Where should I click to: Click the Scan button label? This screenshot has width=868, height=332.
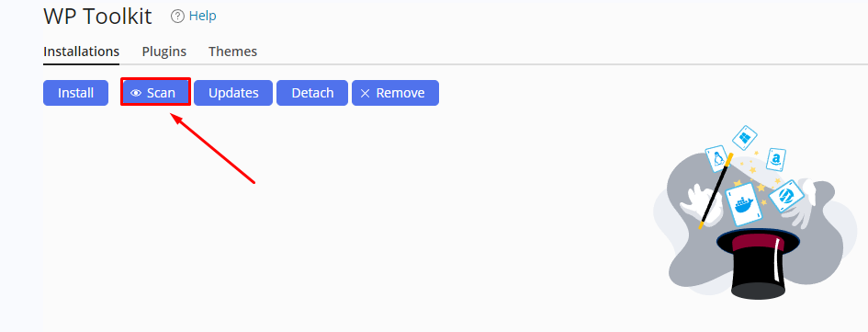[161, 93]
